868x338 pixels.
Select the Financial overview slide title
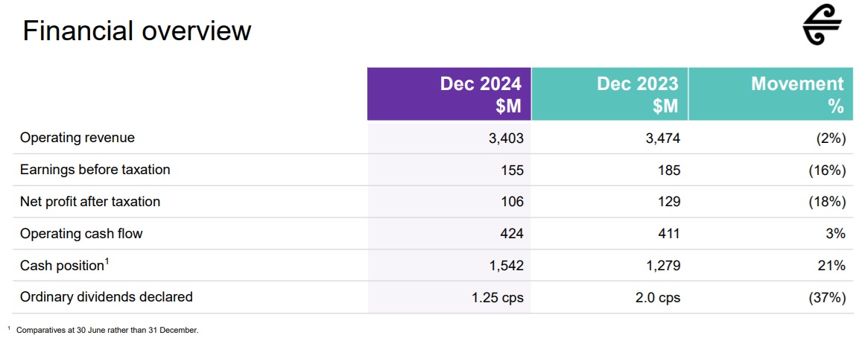tap(137, 31)
